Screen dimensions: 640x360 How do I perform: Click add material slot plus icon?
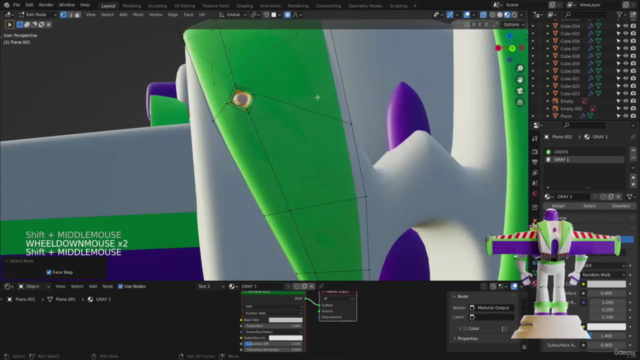633,151
